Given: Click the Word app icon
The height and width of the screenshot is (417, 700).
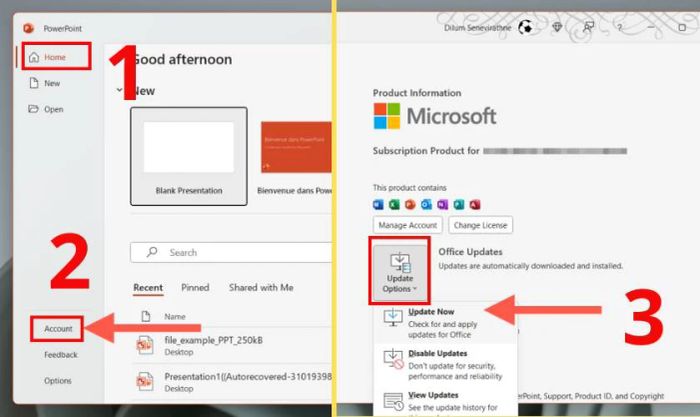Looking at the screenshot, I should pos(378,204).
